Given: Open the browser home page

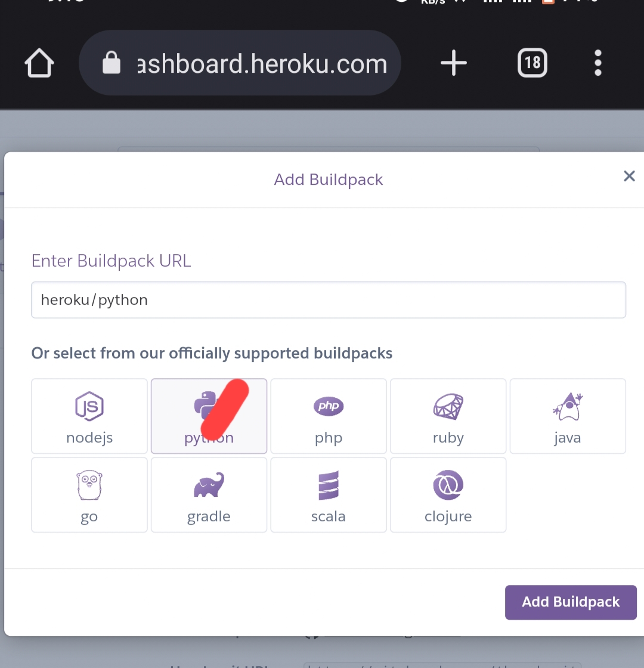Looking at the screenshot, I should pos(39,63).
